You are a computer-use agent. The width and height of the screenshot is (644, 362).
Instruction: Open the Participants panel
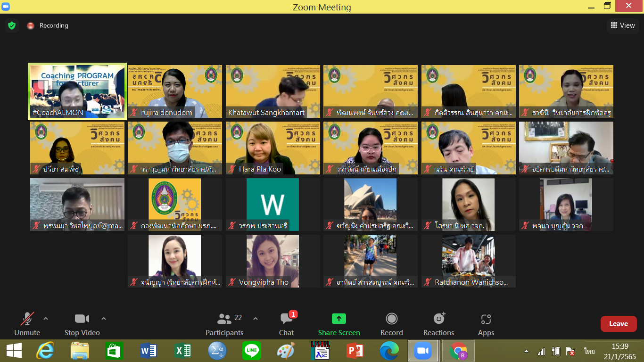pos(224,324)
